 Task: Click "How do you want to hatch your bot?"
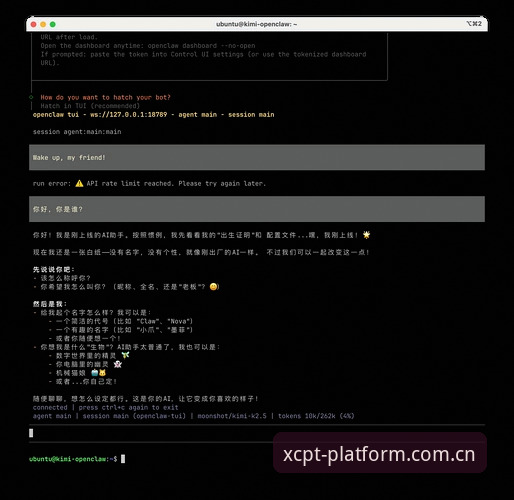click(105, 97)
